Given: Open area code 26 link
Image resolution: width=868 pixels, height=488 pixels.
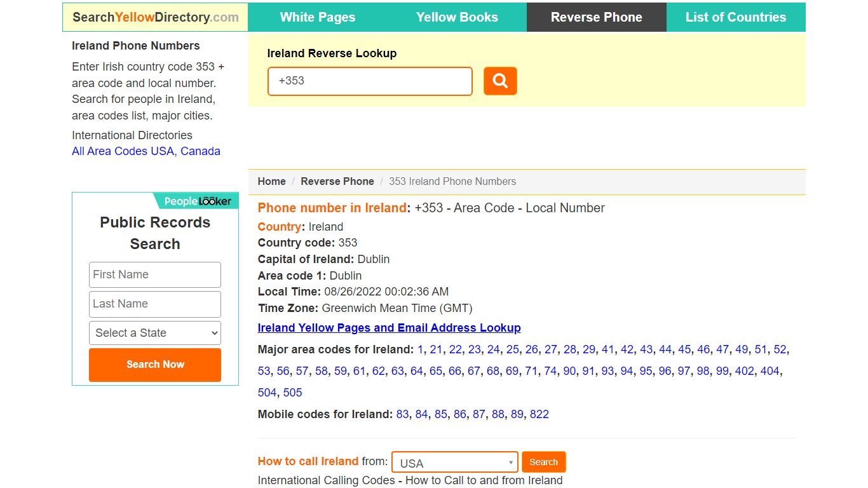Looking at the screenshot, I should [531, 349].
